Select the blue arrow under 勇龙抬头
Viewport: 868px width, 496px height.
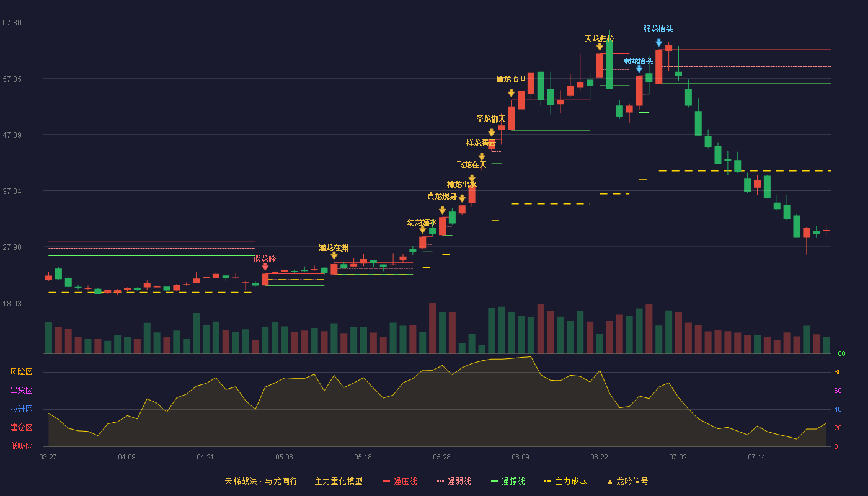coord(639,69)
